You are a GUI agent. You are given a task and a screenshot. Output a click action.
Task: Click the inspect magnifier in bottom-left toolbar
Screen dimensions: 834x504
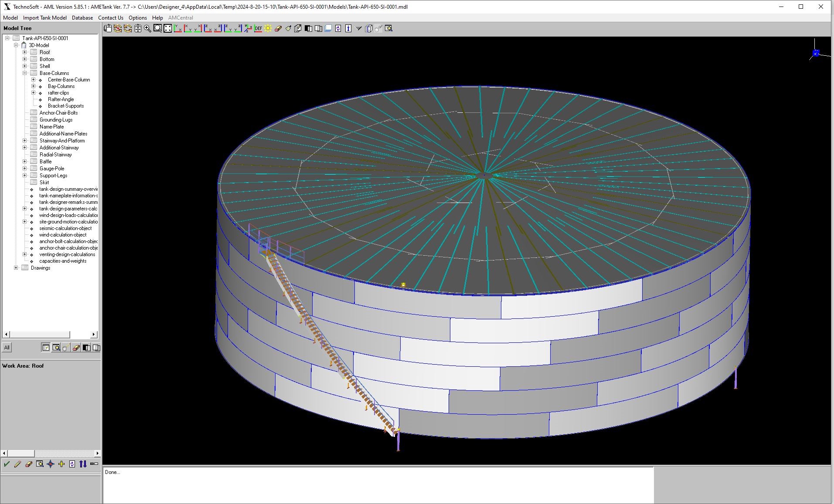(x=40, y=464)
